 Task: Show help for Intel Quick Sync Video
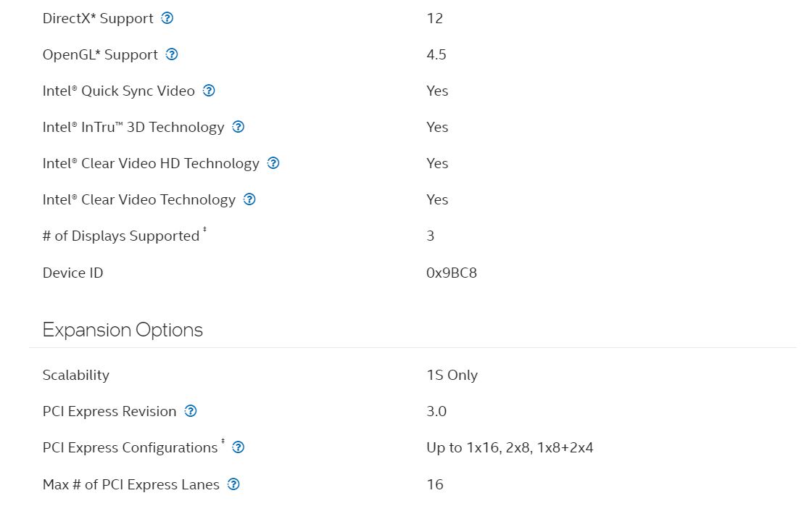(x=209, y=91)
